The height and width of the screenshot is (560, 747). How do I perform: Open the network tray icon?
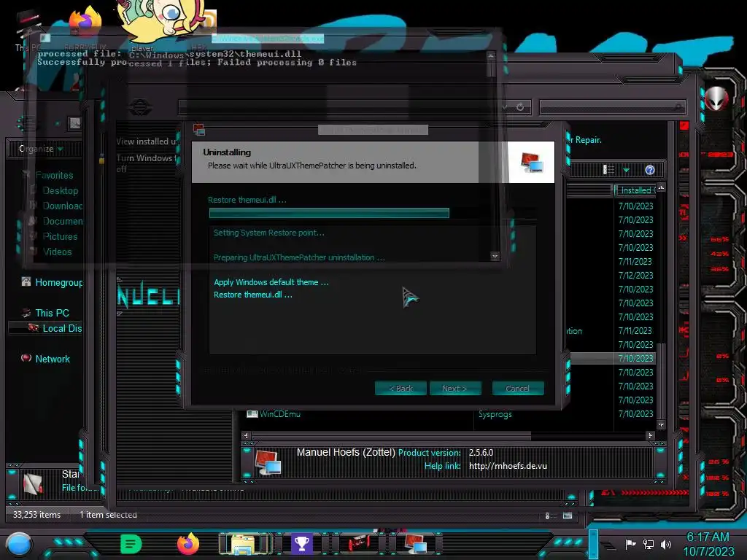pos(649,544)
